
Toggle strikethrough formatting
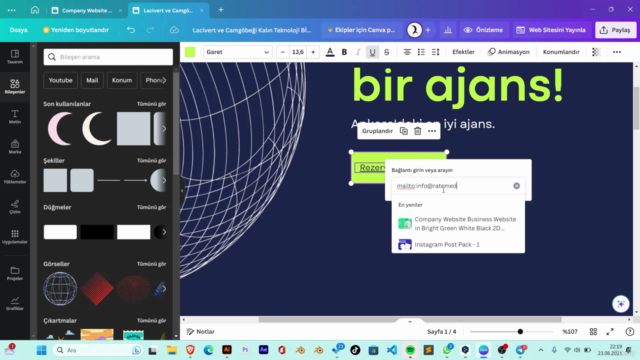tap(387, 52)
